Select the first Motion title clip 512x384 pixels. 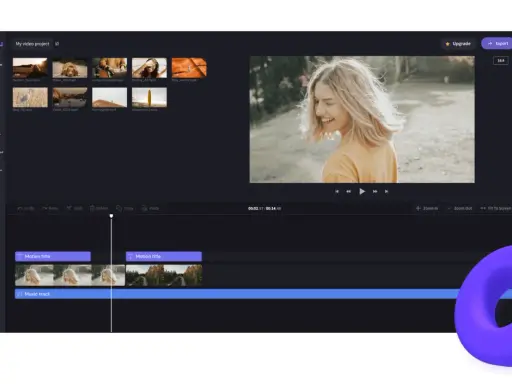click(x=53, y=256)
